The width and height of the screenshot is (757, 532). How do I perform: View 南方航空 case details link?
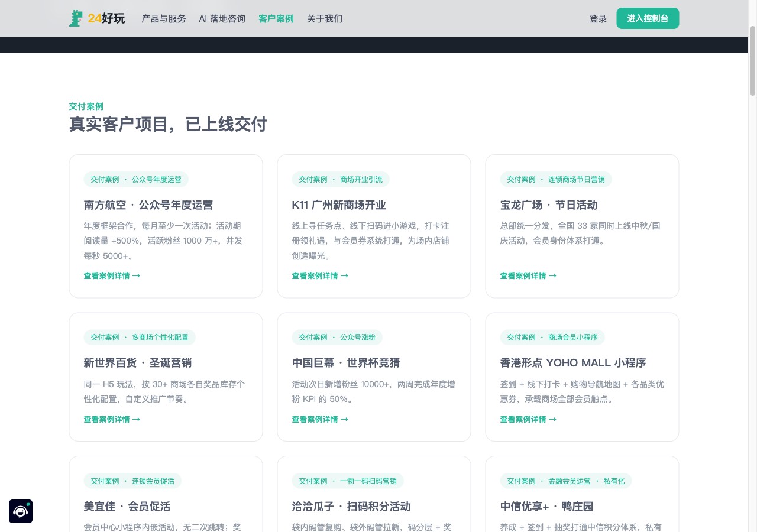pos(112,275)
